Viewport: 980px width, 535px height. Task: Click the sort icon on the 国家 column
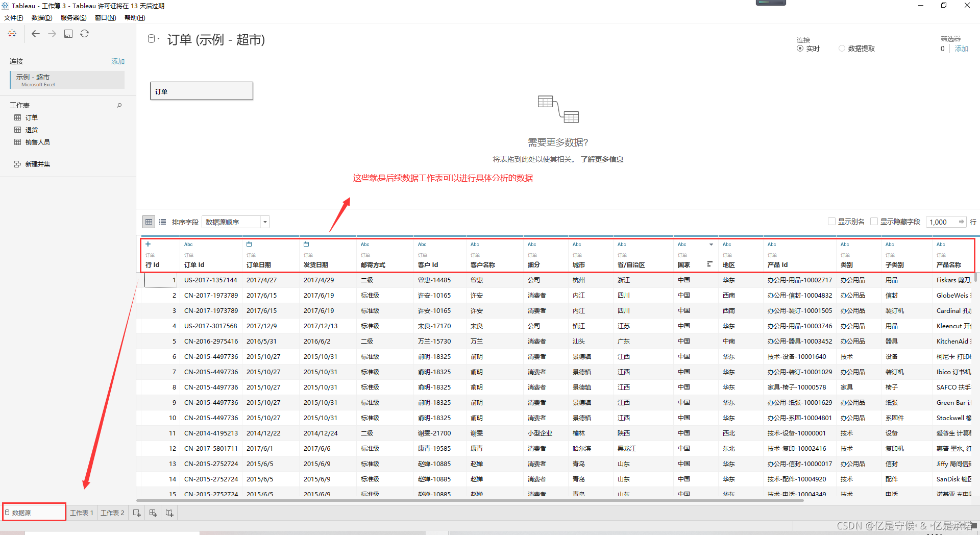pyautogui.click(x=709, y=264)
